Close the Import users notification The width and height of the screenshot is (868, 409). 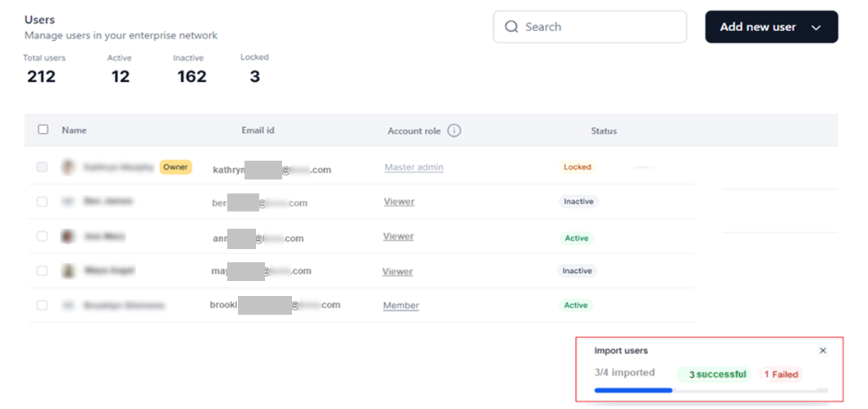(x=823, y=351)
